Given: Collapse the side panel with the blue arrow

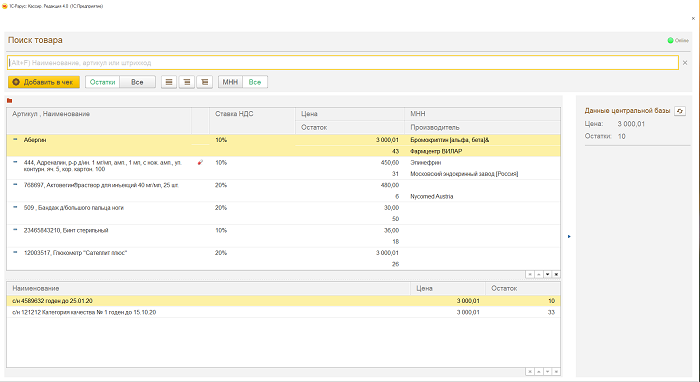Looking at the screenshot, I should pyautogui.click(x=569, y=237).
